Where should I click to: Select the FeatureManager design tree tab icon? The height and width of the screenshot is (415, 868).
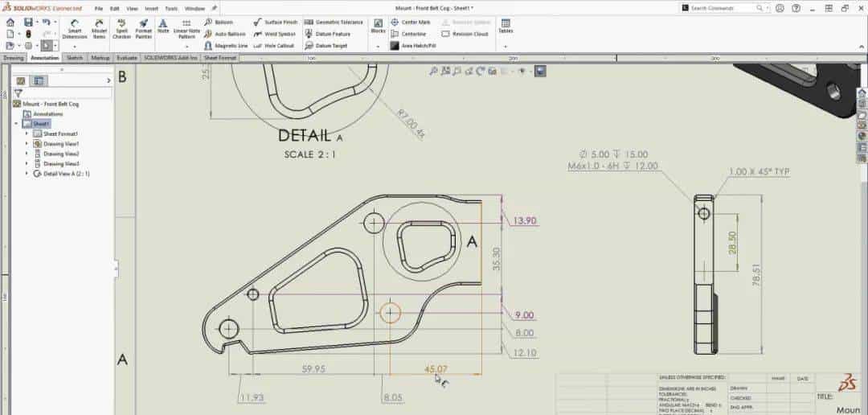[20, 81]
